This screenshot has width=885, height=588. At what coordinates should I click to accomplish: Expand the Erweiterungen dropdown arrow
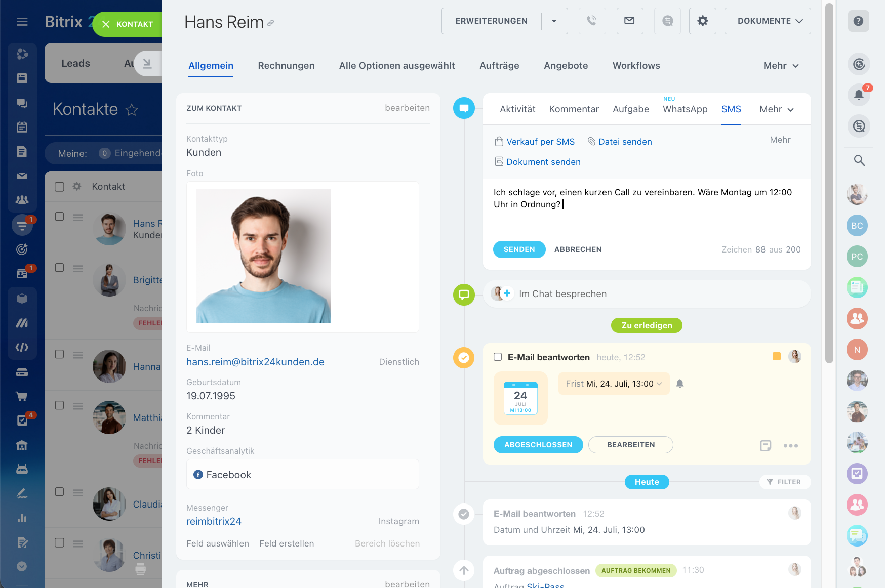pos(554,21)
